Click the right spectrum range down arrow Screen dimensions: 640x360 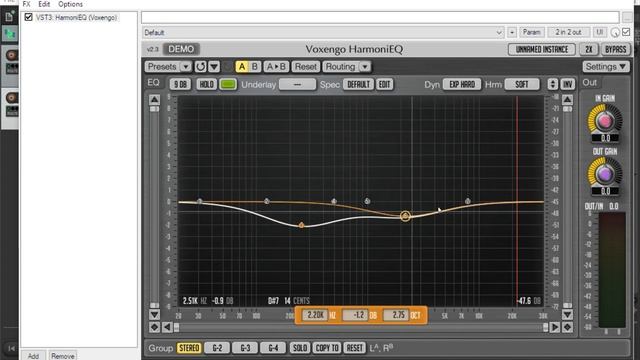[567, 315]
